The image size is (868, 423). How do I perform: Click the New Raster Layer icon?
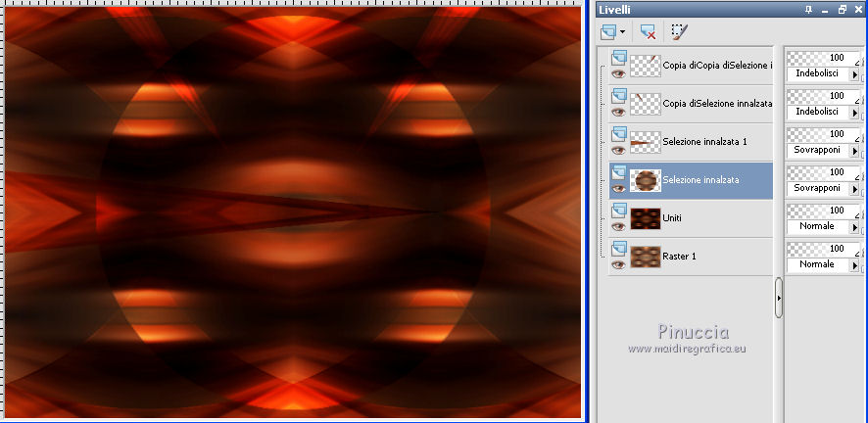pyautogui.click(x=608, y=32)
